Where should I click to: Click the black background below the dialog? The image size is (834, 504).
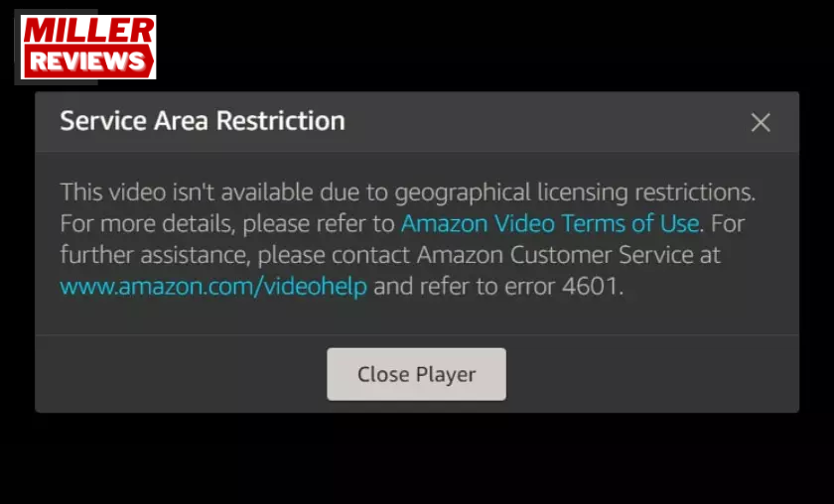[417, 458]
